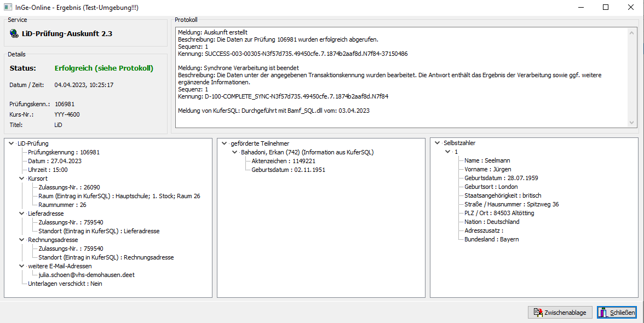The image size is (644, 323).
Task: Copy results with the Zwischenablage button
Action: 560,313
